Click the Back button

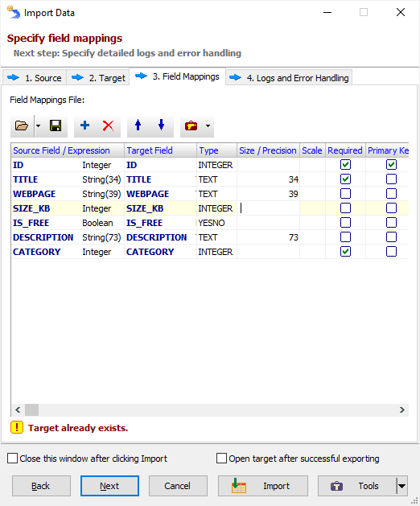click(41, 486)
